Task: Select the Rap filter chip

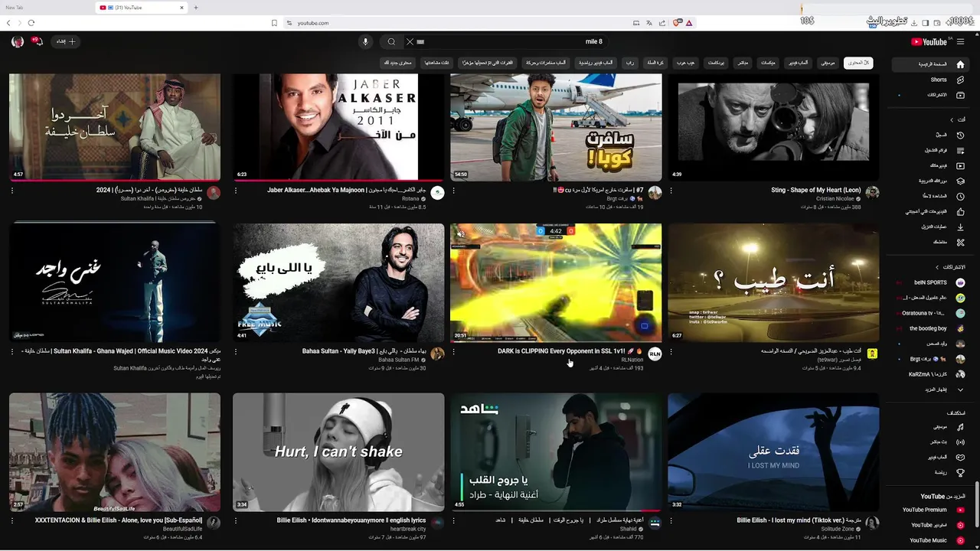Action: pos(629,63)
